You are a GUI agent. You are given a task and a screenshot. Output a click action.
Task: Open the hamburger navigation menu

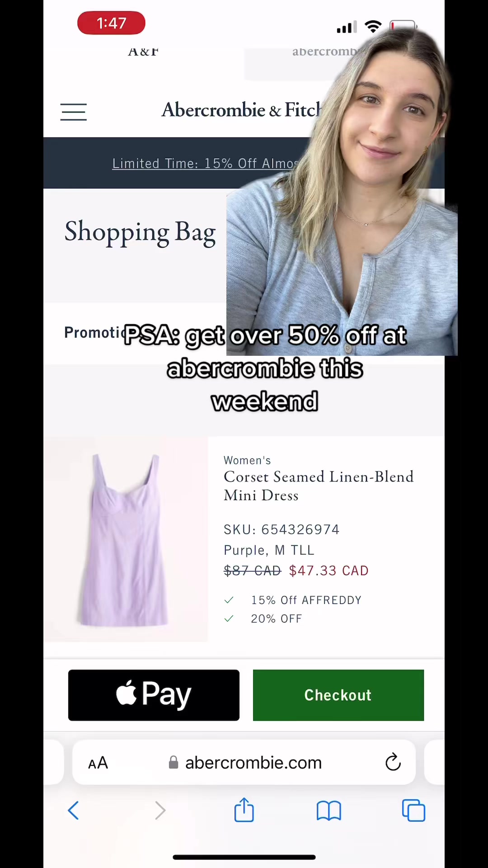click(73, 112)
